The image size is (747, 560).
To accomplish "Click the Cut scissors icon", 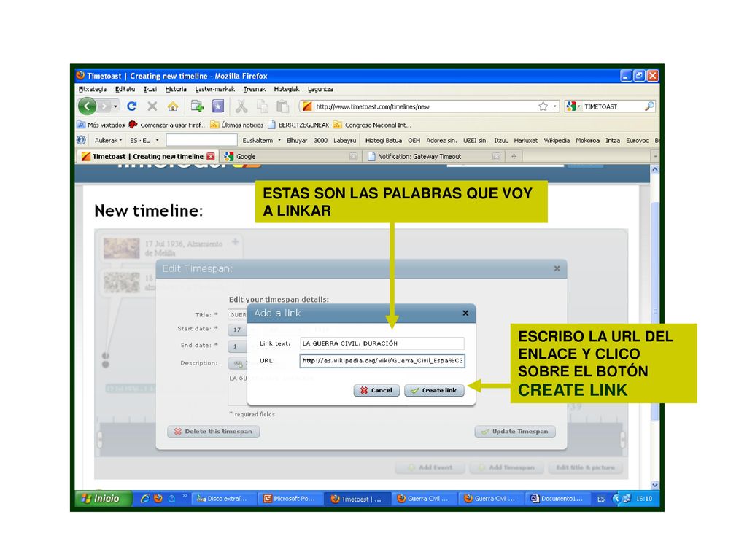I will (241, 106).
